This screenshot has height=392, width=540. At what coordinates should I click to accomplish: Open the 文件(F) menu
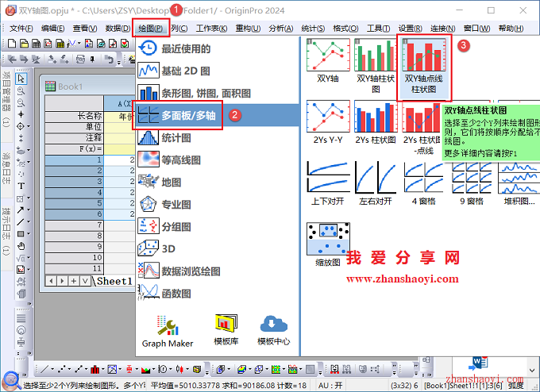click(x=21, y=29)
